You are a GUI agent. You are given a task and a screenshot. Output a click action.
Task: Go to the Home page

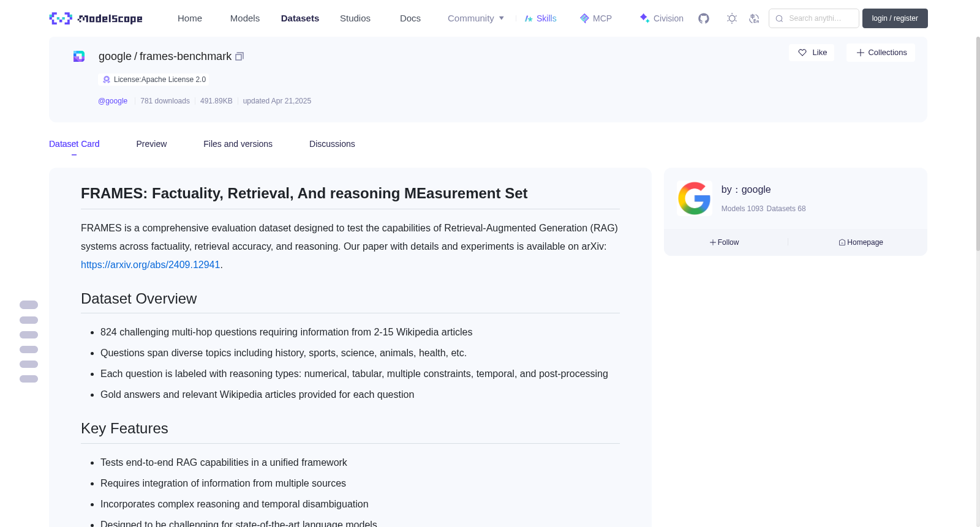[190, 18]
